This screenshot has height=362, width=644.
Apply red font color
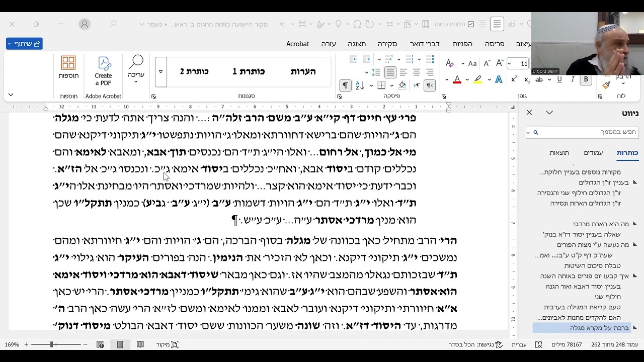[x=457, y=79]
